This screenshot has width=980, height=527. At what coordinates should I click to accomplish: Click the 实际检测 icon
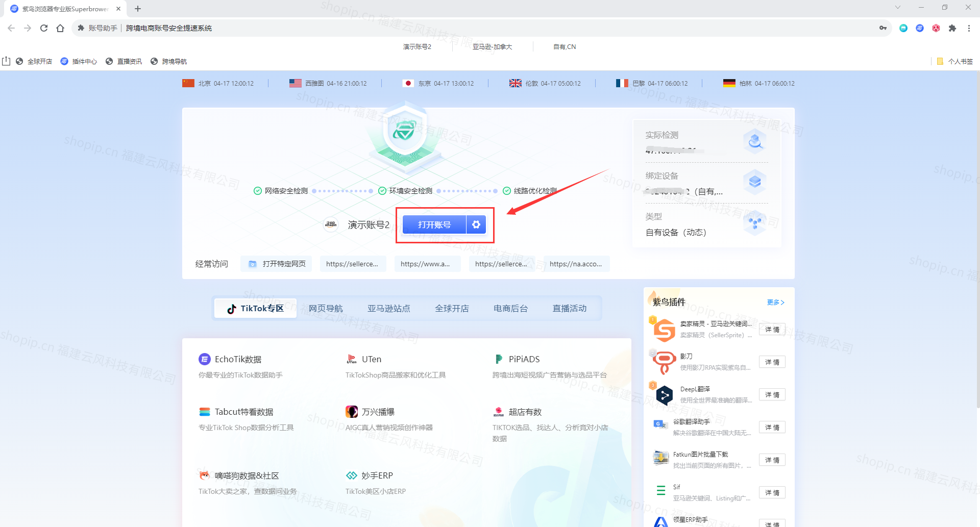[755, 141]
